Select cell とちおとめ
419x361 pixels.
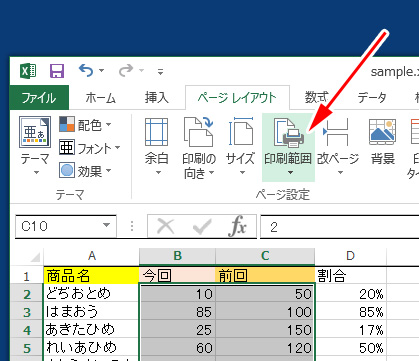(91, 293)
